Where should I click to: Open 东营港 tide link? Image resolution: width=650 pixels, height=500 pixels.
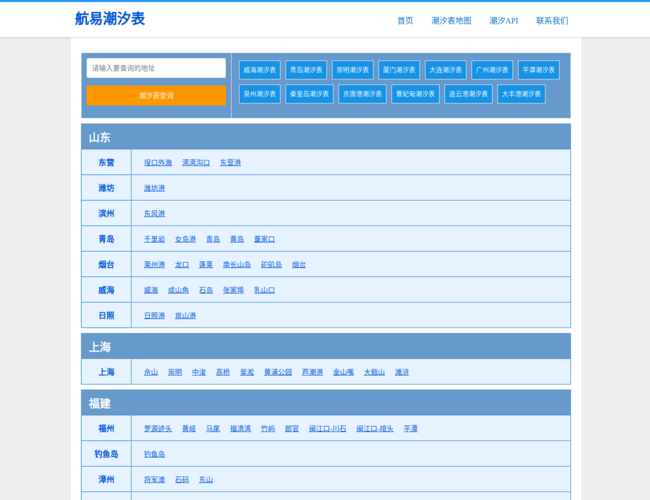tap(230, 163)
